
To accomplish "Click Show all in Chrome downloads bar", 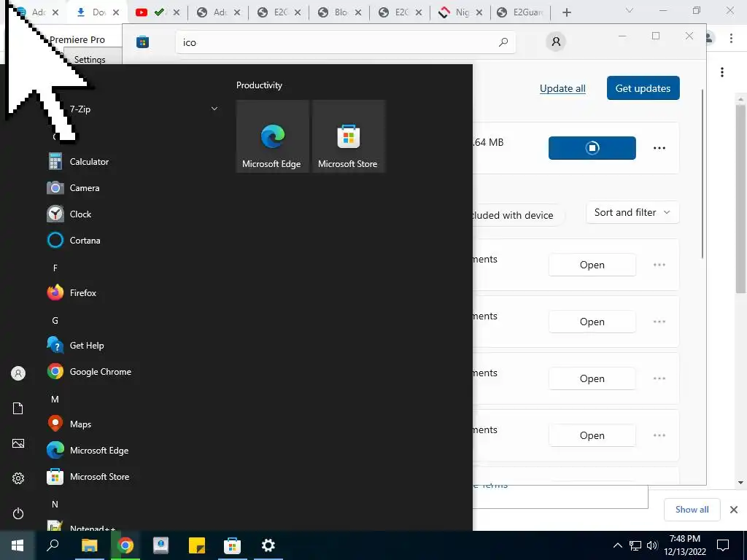I will tap(692, 510).
